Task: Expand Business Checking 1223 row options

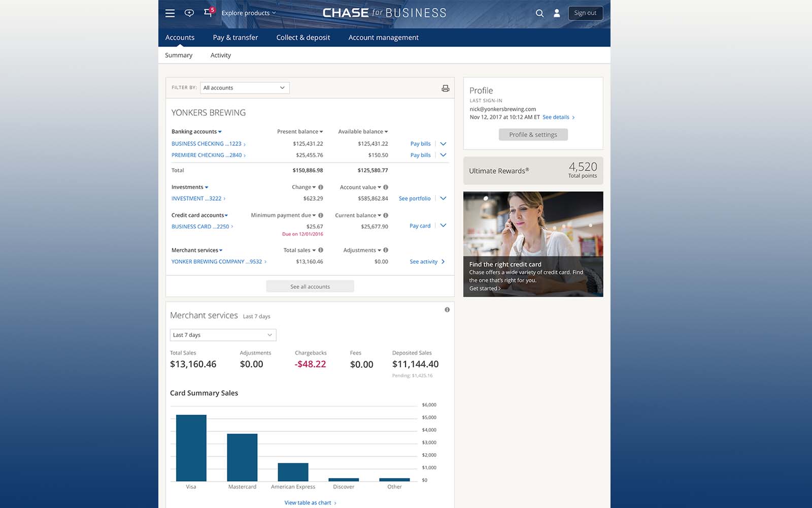Action: click(443, 144)
